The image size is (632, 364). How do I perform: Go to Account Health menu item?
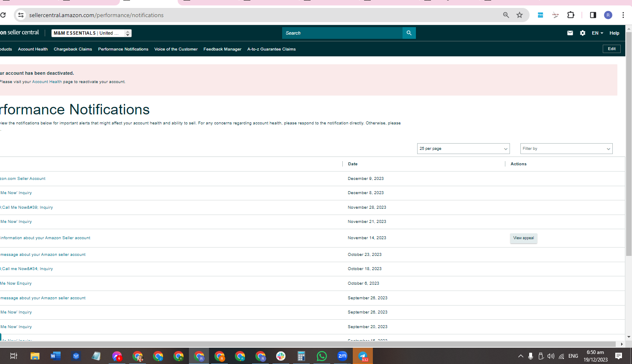tap(33, 49)
